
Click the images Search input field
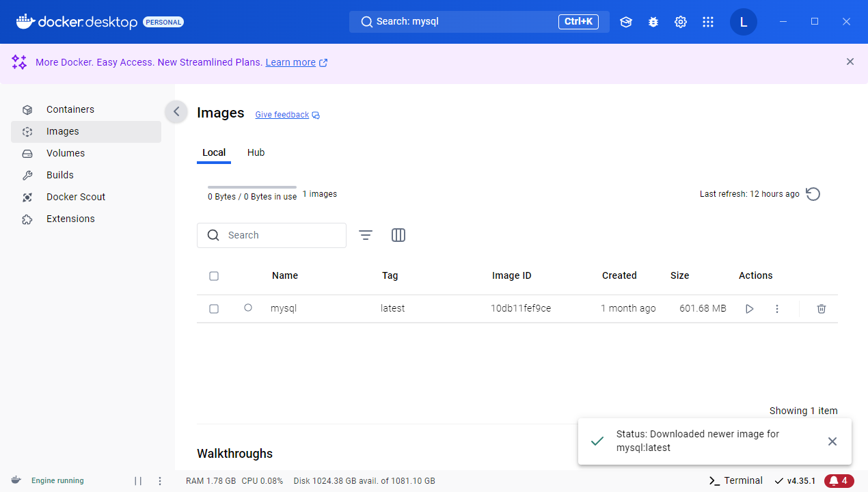pyautogui.click(x=271, y=235)
